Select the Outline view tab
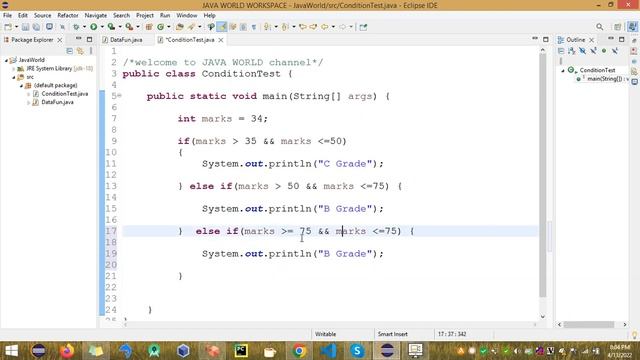 pos(576,40)
